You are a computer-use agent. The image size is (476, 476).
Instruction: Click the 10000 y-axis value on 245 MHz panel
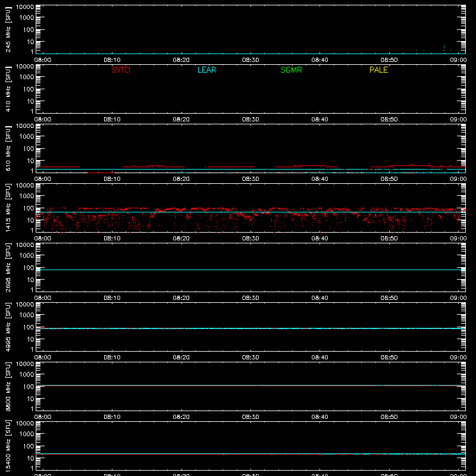(x=25, y=7)
